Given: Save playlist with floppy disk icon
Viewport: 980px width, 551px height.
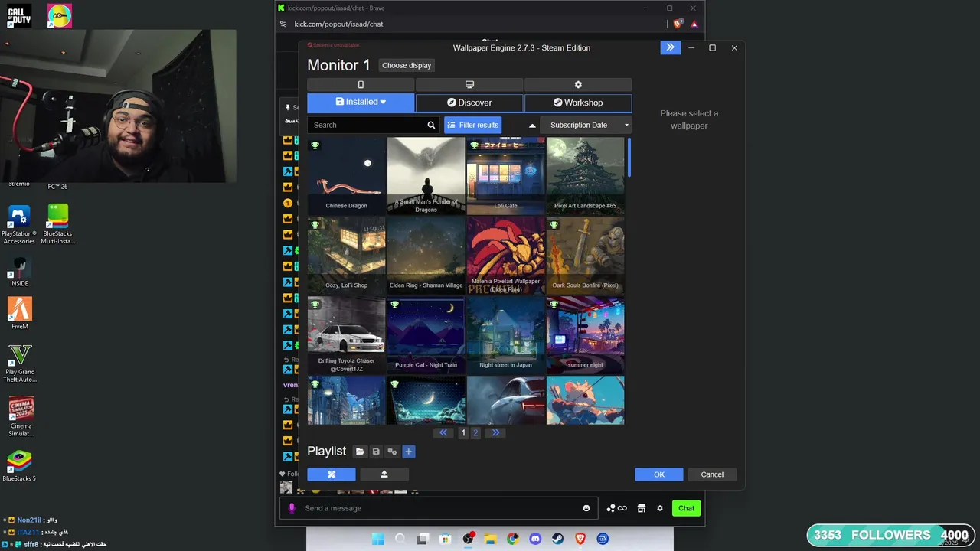Looking at the screenshot, I should [376, 452].
